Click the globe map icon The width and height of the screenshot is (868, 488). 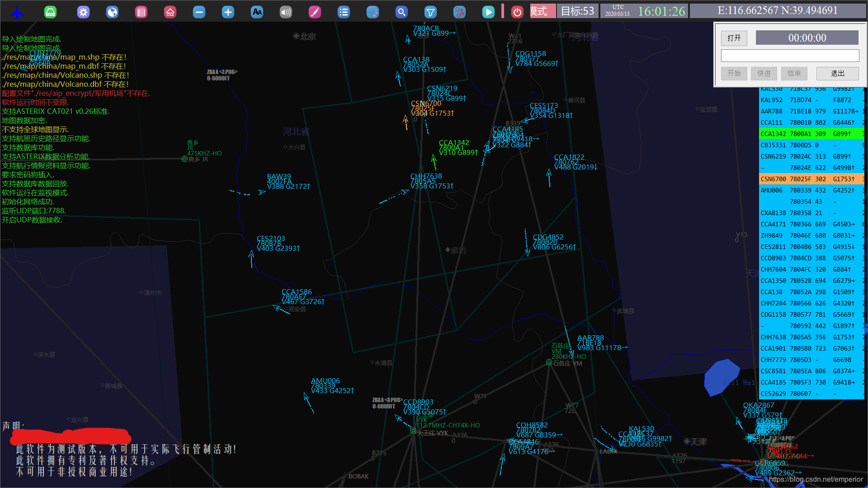112,12
